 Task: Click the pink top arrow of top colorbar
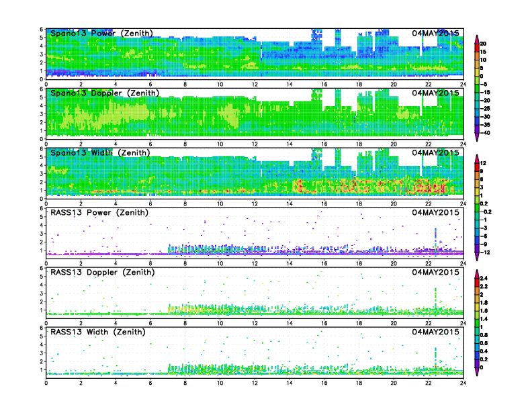tap(477, 39)
